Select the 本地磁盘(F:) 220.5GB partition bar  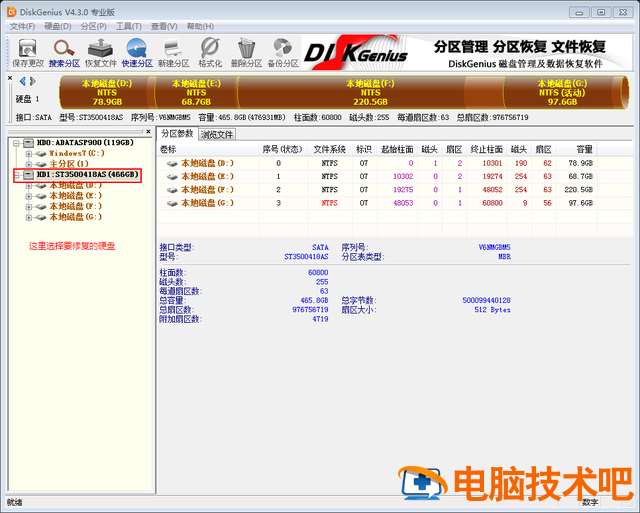click(370, 93)
